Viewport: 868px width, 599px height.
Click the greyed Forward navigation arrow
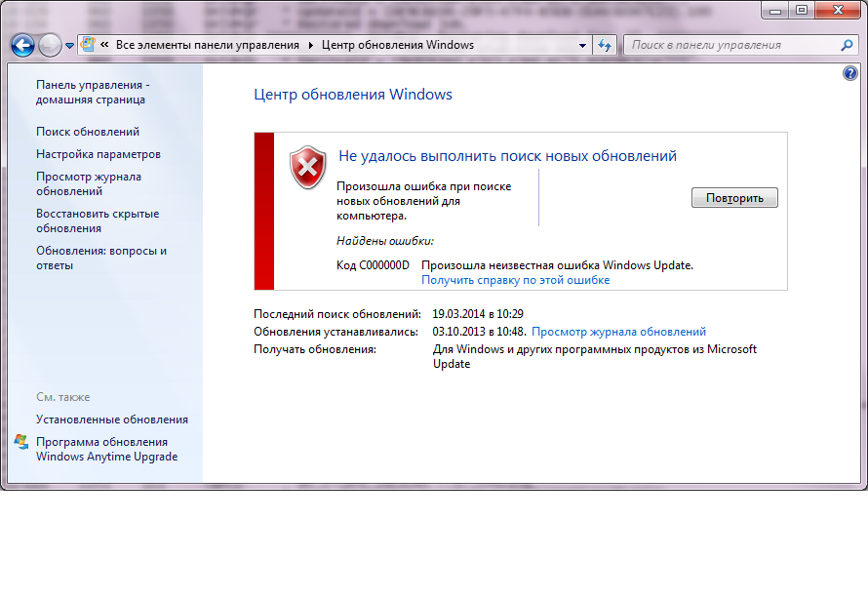coord(50,46)
